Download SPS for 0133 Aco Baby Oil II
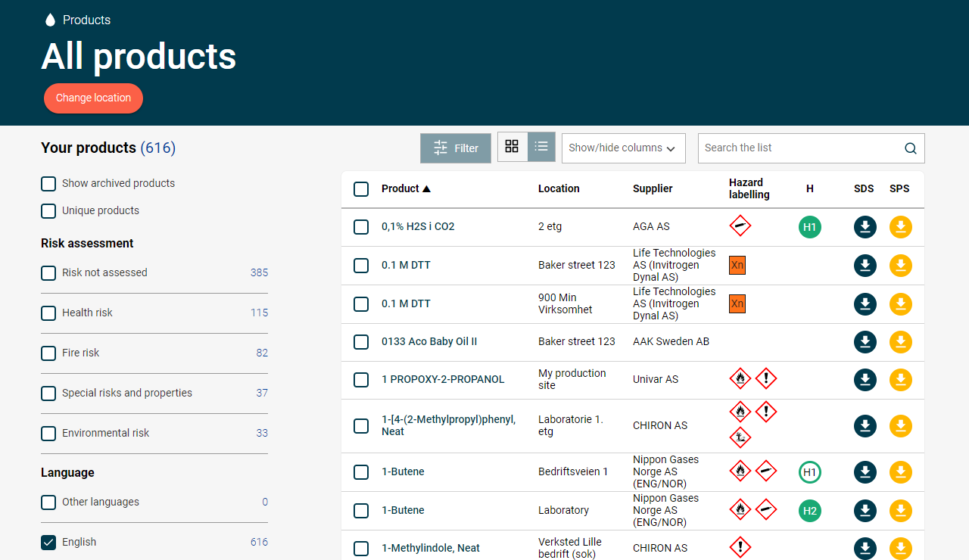This screenshot has width=969, height=560. coord(901,342)
